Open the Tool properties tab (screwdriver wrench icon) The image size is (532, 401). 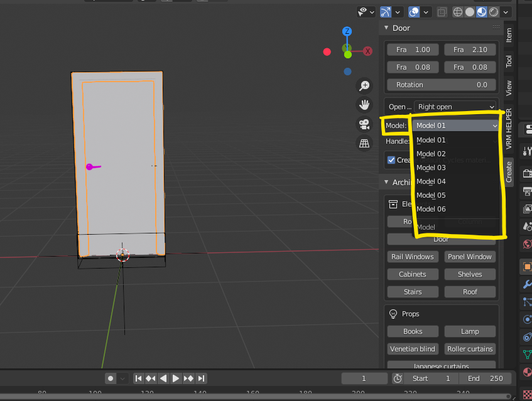527,151
